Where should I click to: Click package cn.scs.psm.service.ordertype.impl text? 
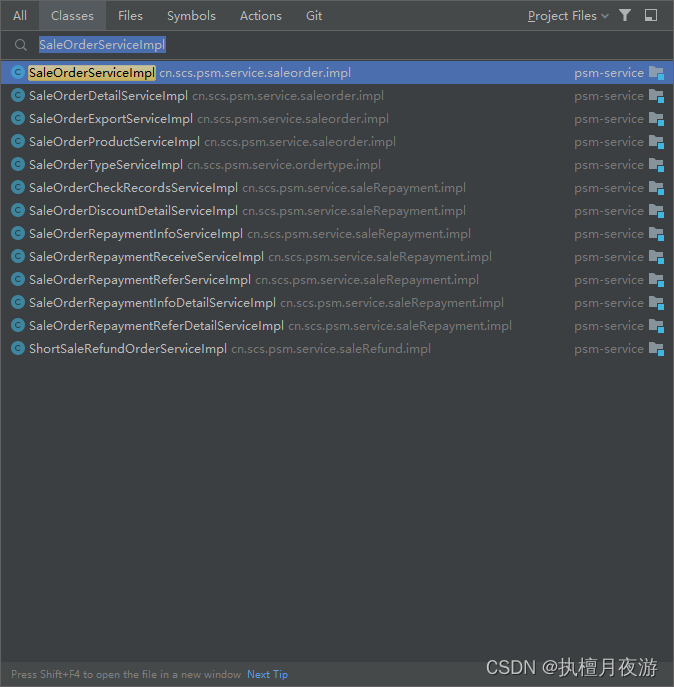[284, 165]
